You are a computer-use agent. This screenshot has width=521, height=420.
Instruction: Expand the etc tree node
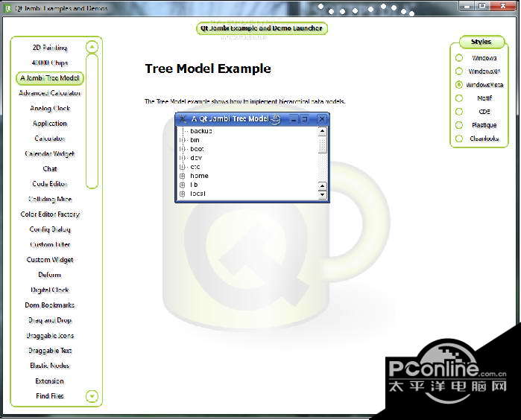click(182, 167)
